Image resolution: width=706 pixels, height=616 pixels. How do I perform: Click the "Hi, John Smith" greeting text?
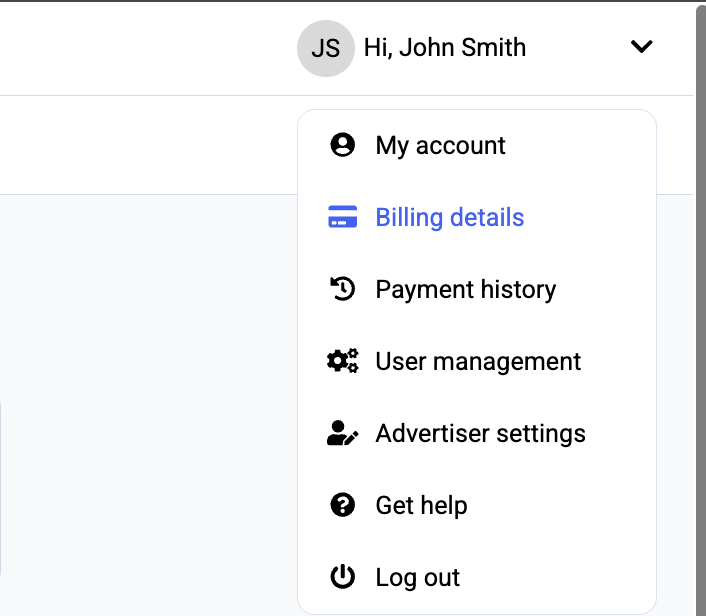pos(444,48)
